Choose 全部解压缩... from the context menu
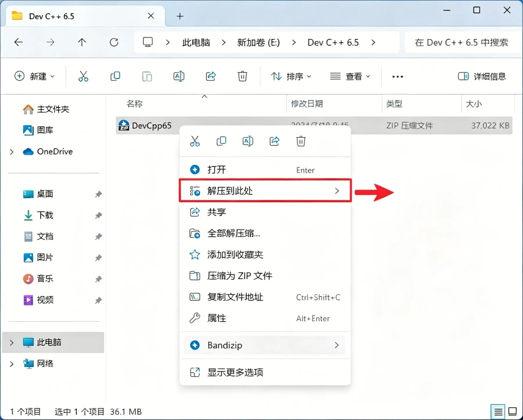The image size is (523, 420). point(265,233)
